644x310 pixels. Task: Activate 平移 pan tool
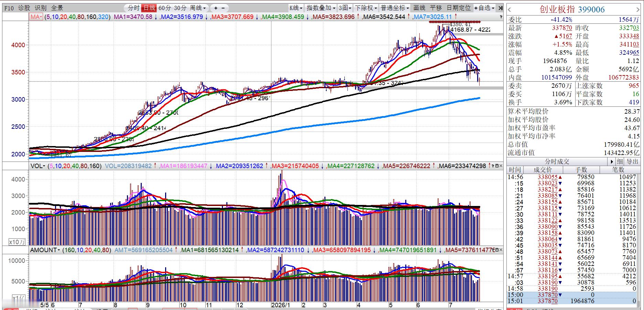coord(436,8)
